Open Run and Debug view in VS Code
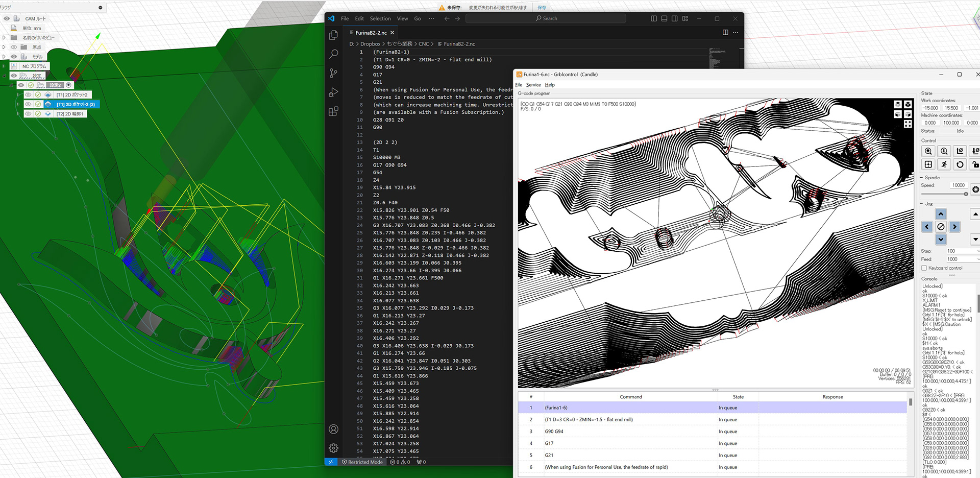980x478 pixels. (x=333, y=92)
